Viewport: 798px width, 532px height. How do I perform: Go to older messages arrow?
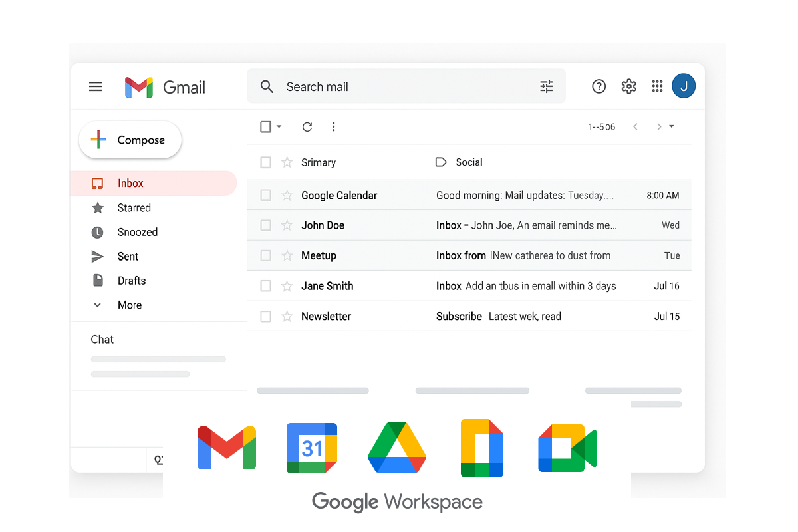[658, 126]
